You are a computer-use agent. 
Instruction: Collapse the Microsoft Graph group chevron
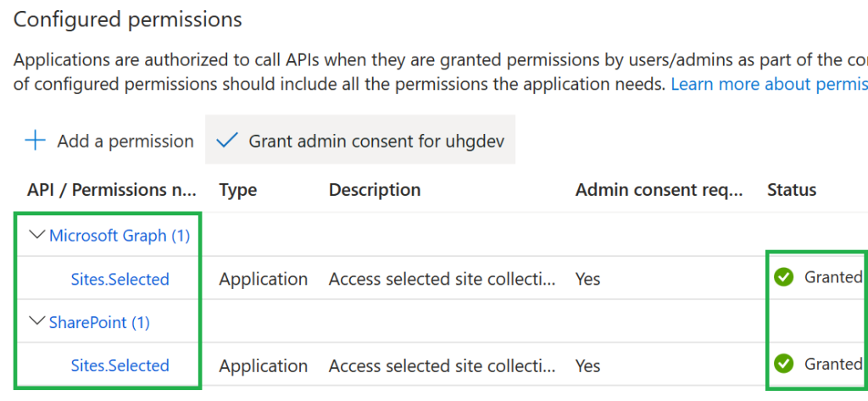click(x=37, y=235)
